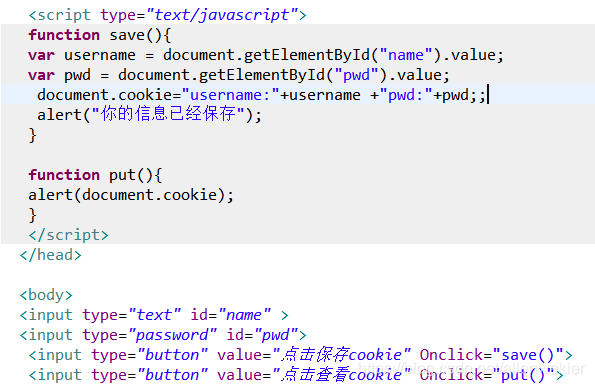The height and width of the screenshot is (387, 595).
Task: Click the opening script type="text/javascript" tag line
Action: coord(167,15)
